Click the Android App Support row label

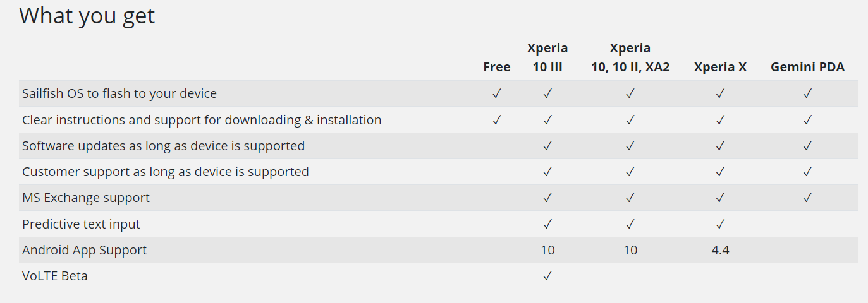pos(84,250)
